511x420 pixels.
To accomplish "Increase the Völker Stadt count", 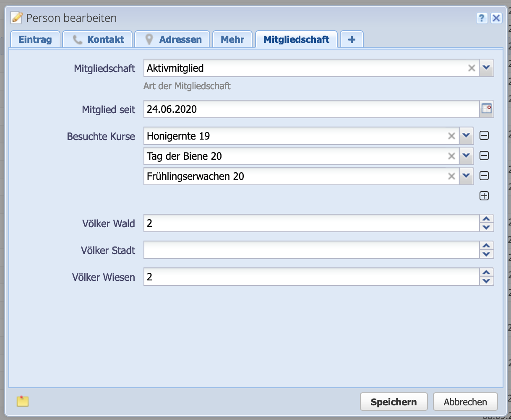I will 486,246.
